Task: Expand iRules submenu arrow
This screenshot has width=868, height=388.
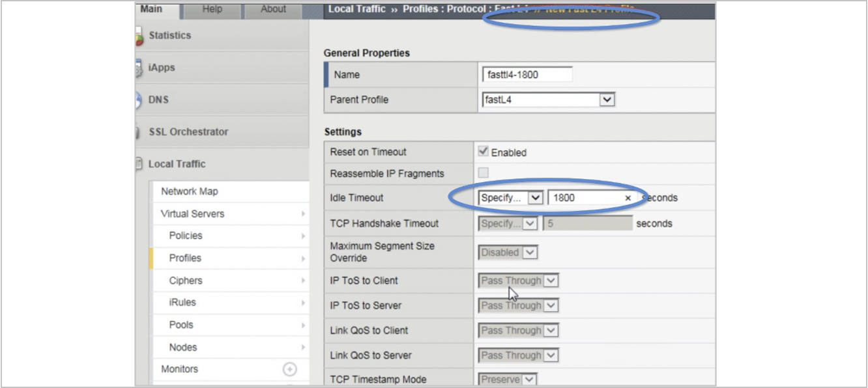Action: pos(303,303)
